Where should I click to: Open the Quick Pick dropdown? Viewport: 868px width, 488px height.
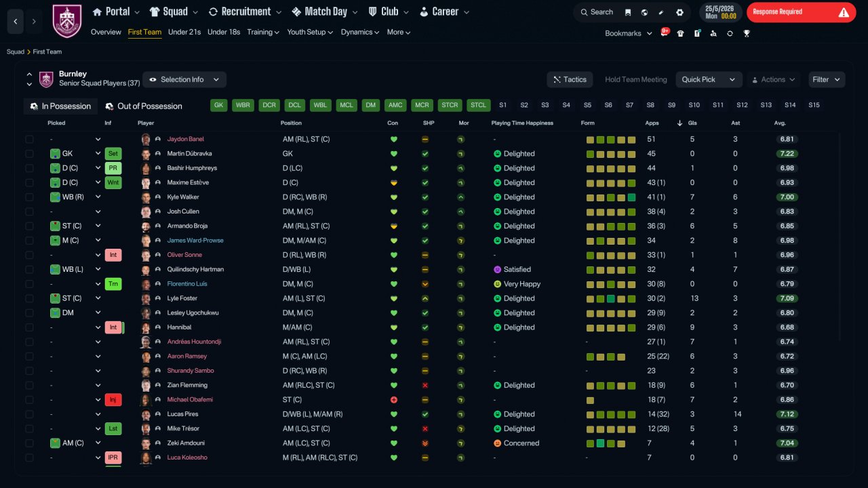(x=709, y=79)
